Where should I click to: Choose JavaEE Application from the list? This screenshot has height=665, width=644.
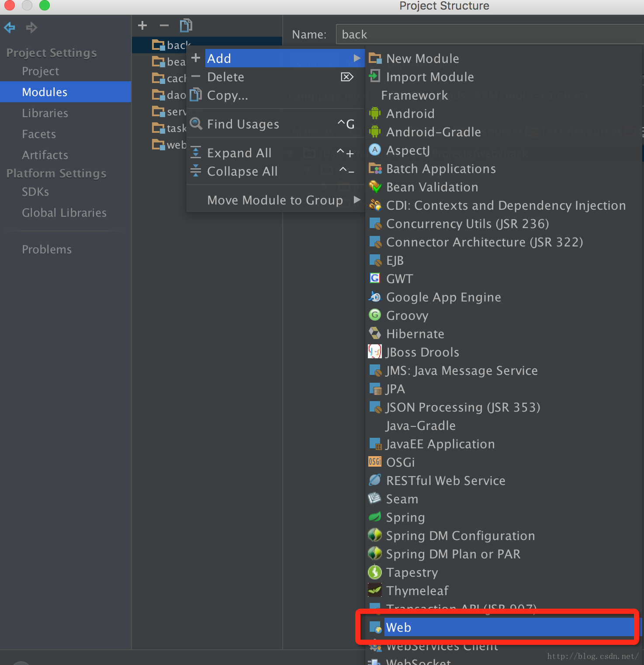(x=505, y=444)
